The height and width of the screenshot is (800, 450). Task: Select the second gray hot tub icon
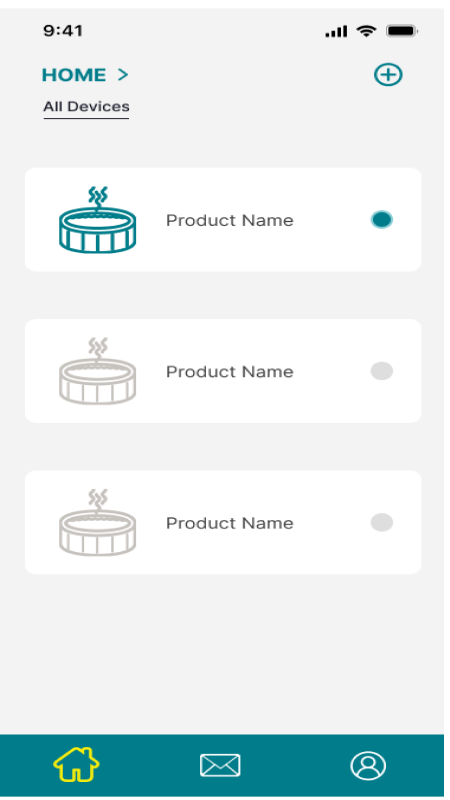pyautogui.click(x=97, y=371)
